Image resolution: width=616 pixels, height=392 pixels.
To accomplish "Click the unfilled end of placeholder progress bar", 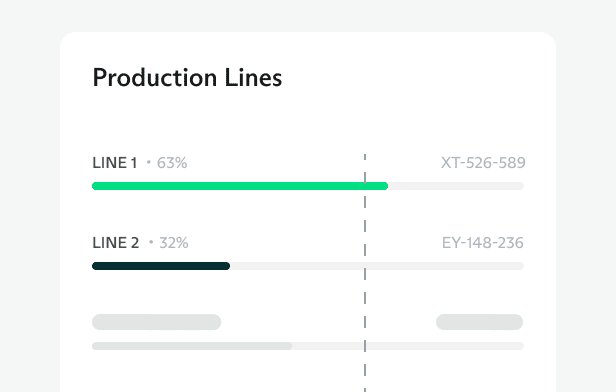I will tap(408, 346).
